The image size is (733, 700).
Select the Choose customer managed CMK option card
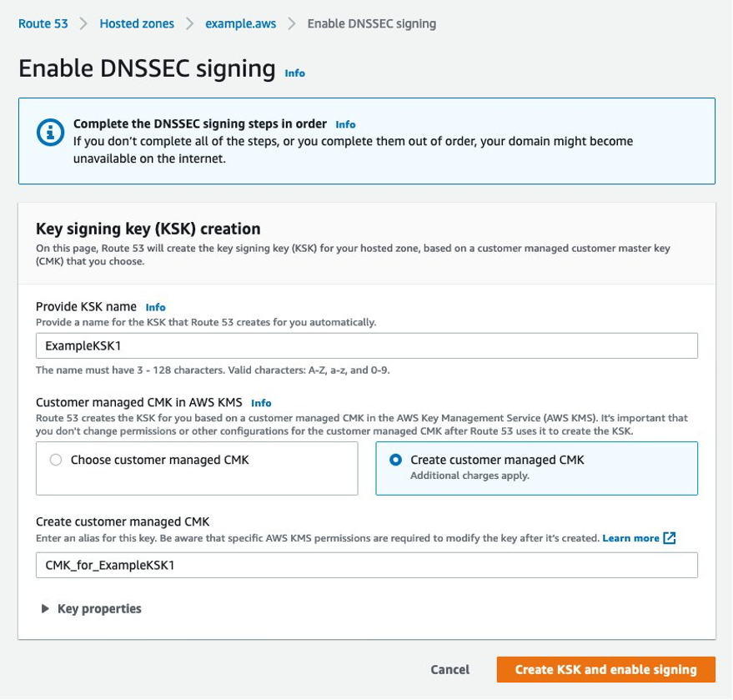[x=196, y=468]
